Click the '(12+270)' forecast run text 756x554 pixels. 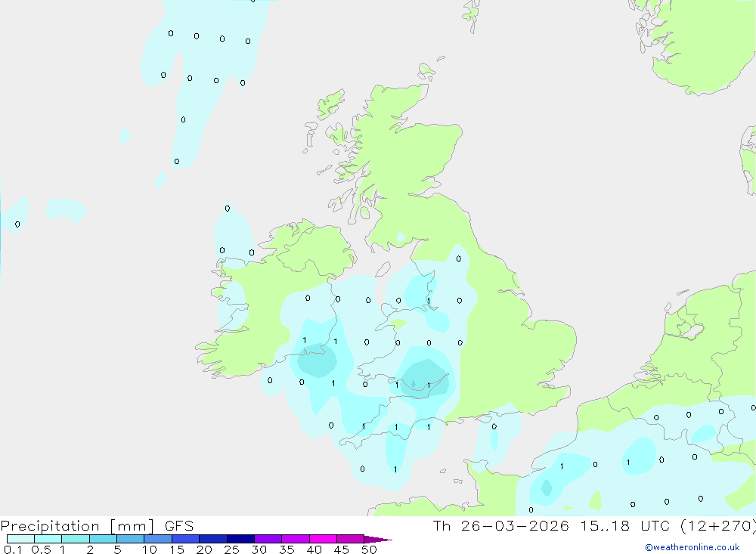pyautogui.click(x=718, y=526)
